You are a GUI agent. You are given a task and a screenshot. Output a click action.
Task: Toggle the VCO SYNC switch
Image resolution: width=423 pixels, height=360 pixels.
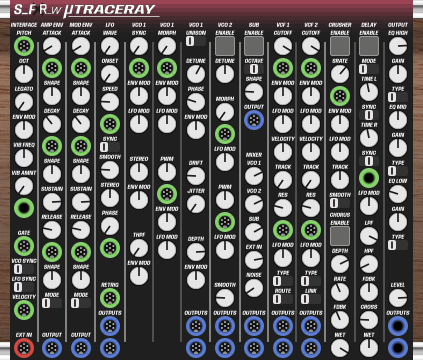23,269
